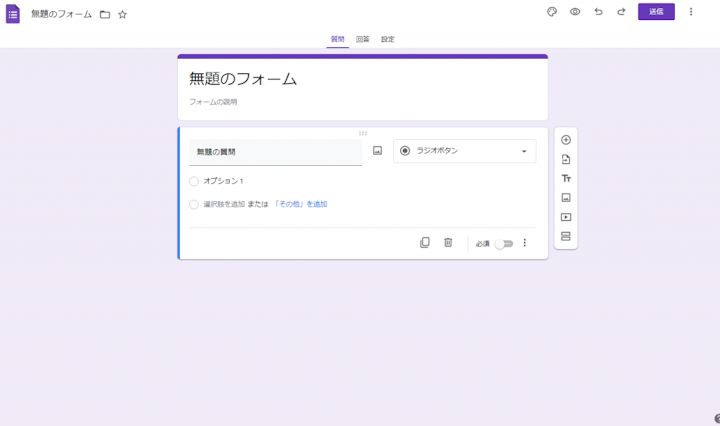
Task: Click the 送信 send button
Action: pos(656,12)
